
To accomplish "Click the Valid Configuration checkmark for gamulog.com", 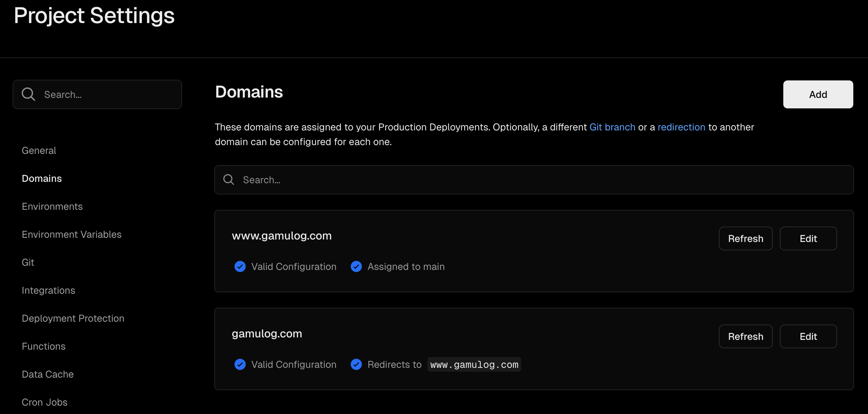I will click(x=240, y=364).
